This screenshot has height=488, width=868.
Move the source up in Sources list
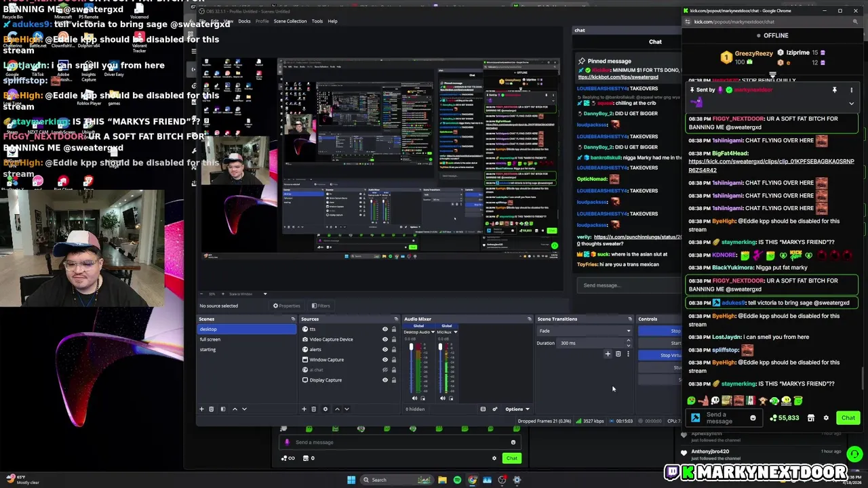click(337, 409)
